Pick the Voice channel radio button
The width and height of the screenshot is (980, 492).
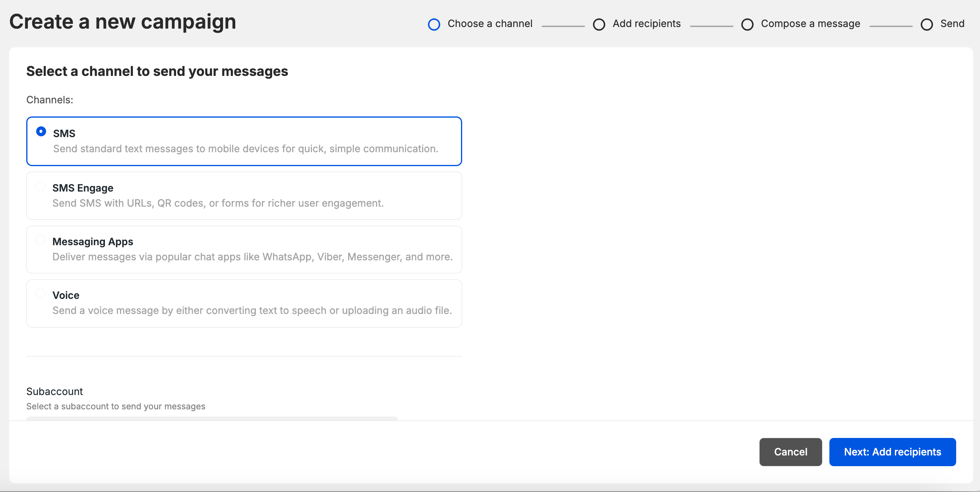coord(41,294)
